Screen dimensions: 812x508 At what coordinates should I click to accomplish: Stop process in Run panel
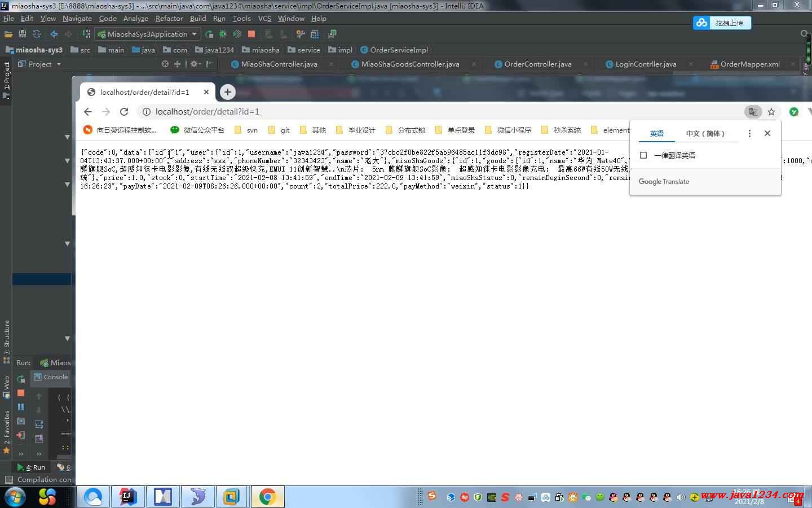coord(21,393)
